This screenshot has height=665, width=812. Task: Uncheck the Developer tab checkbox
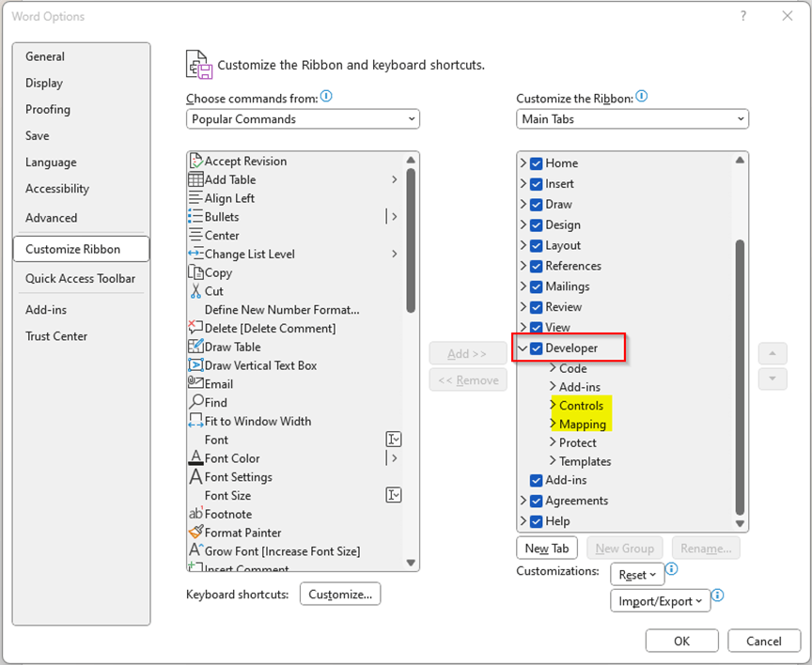[536, 348]
